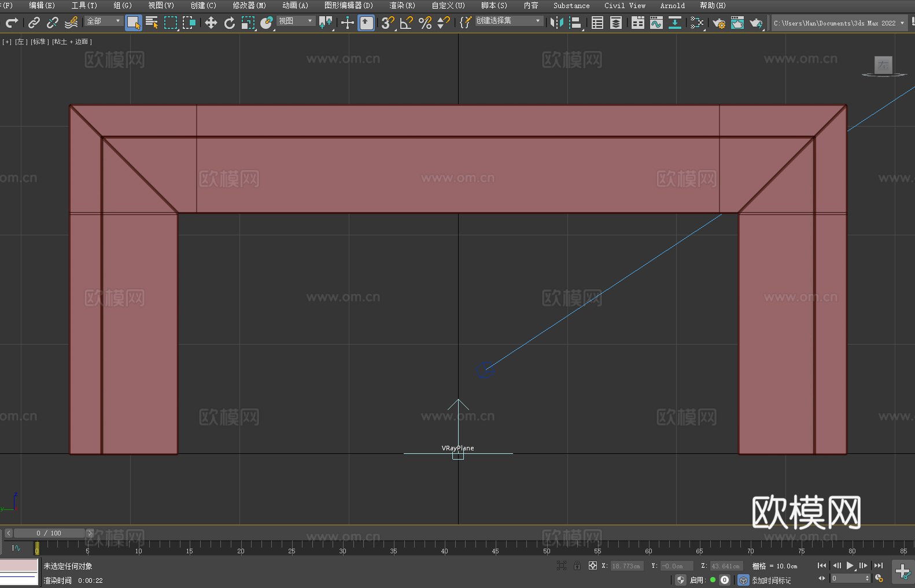Open the '创建(C)' menu
The height and width of the screenshot is (588, 915).
(x=203, y=5)
